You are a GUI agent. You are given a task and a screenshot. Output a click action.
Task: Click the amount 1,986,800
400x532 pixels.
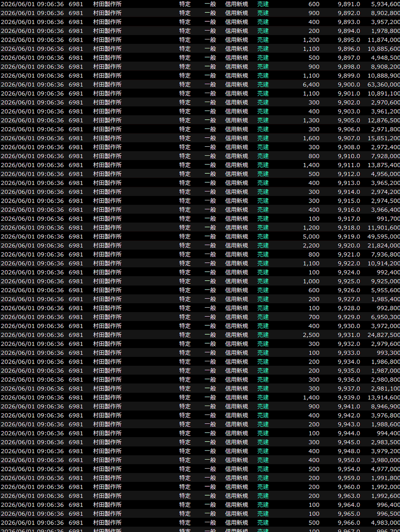(385, 362)
